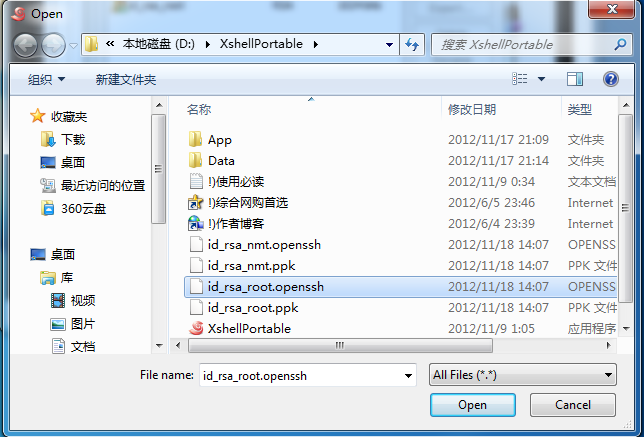
Task: Click the horizontal scrollbar in file list
Action: coord(340,345)
